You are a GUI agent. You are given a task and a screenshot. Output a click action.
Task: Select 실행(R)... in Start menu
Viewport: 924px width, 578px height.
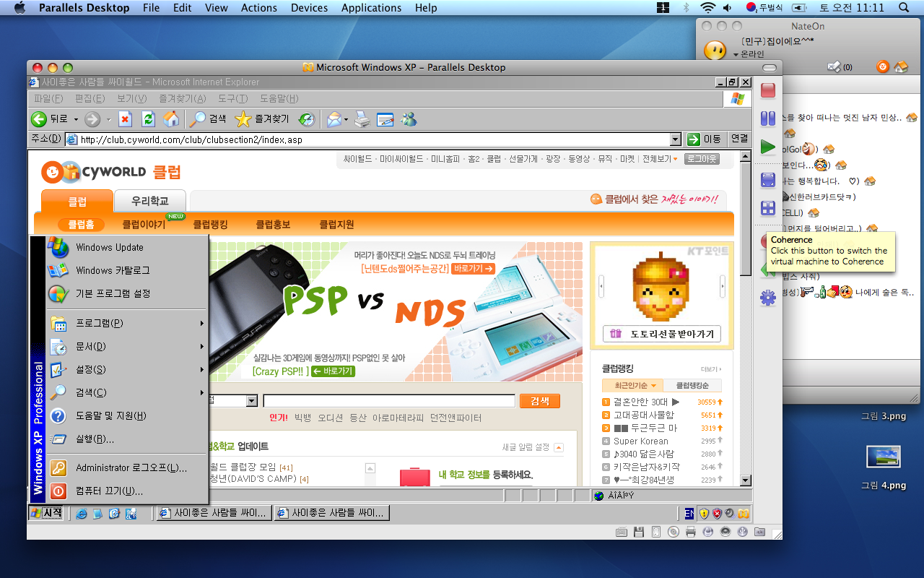[x=127, y=439]
